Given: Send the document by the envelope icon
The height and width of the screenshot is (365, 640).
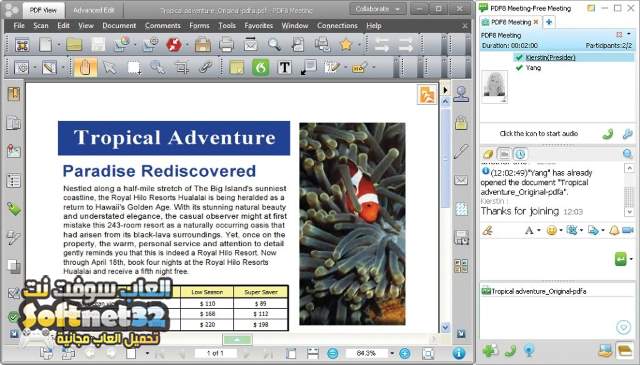Looking at the screenshot, I should [250, 45].
